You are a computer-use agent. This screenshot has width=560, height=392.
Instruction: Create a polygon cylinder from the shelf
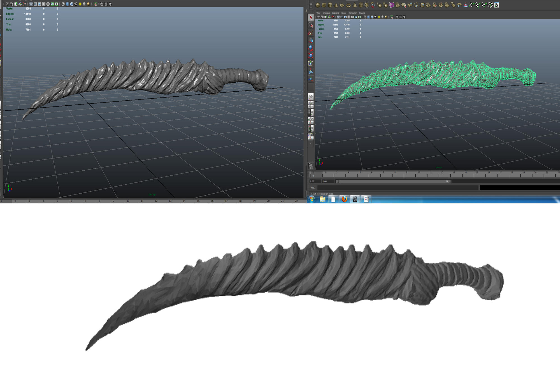pyautogui.click(x=330, y=5)
